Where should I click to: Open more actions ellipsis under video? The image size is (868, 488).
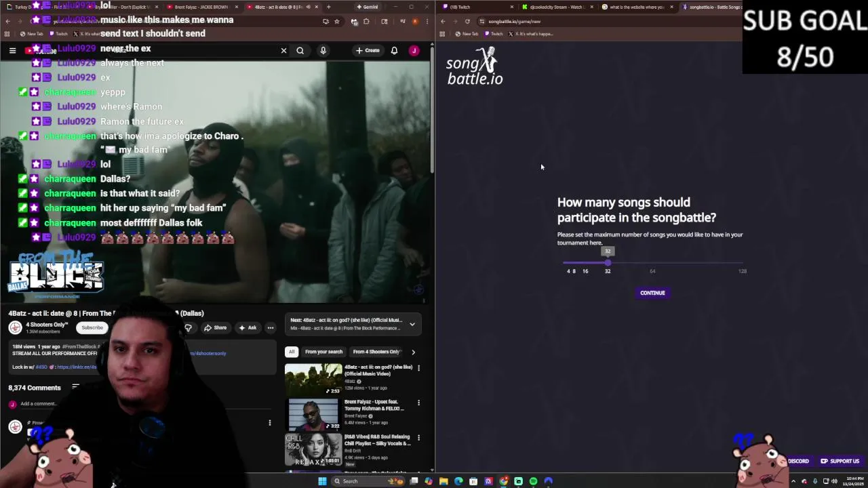pyautogui.click(x=271, y=327)
